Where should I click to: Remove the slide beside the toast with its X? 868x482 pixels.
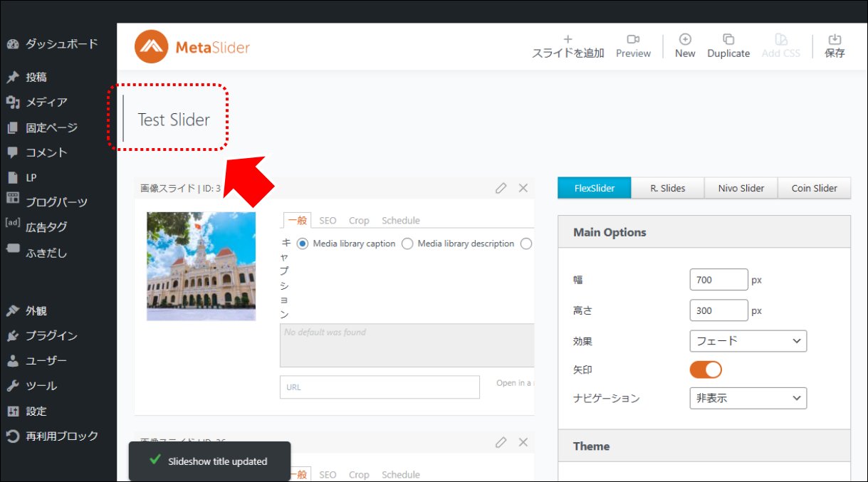pyautogui.click(x=523, y=442)
